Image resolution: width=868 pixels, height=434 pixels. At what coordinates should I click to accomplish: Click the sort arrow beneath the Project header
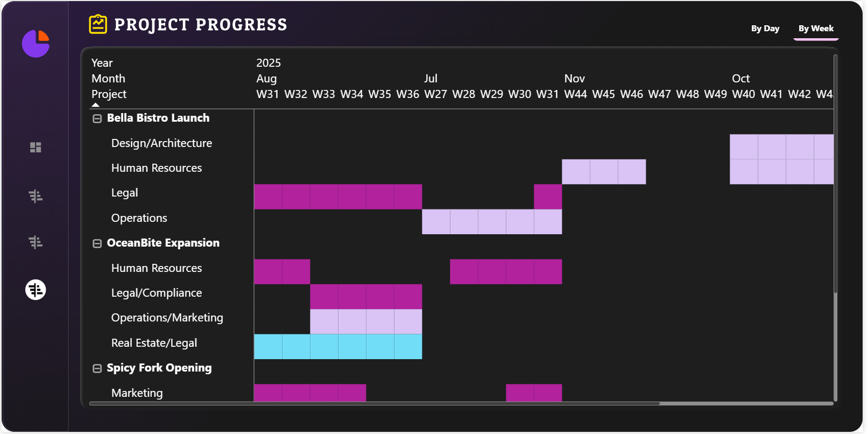coord(96,105)
